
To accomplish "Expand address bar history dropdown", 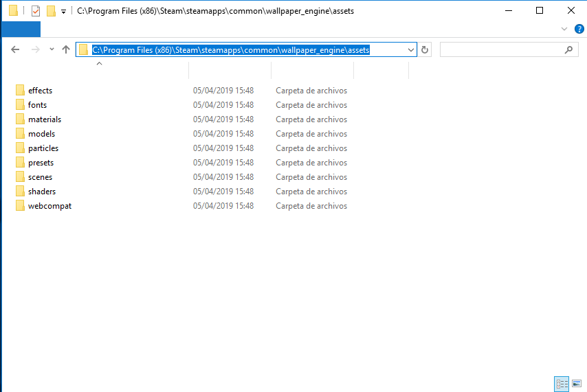I will (410, 49).
